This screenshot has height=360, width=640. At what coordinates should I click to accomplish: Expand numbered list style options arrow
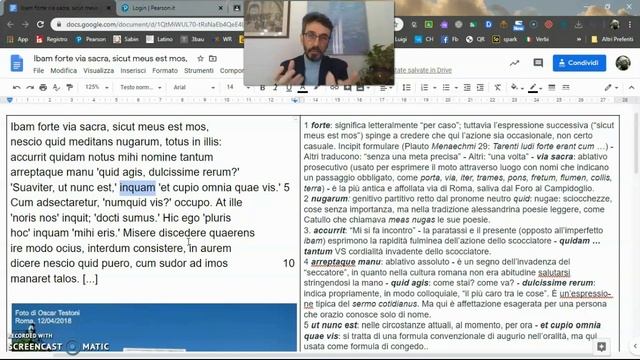tap(435, 88)
